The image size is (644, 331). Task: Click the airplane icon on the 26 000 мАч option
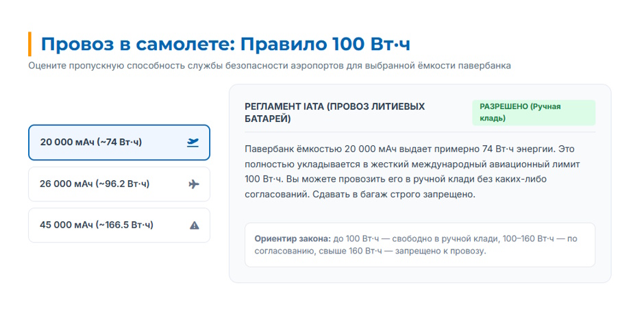(194, 184)
